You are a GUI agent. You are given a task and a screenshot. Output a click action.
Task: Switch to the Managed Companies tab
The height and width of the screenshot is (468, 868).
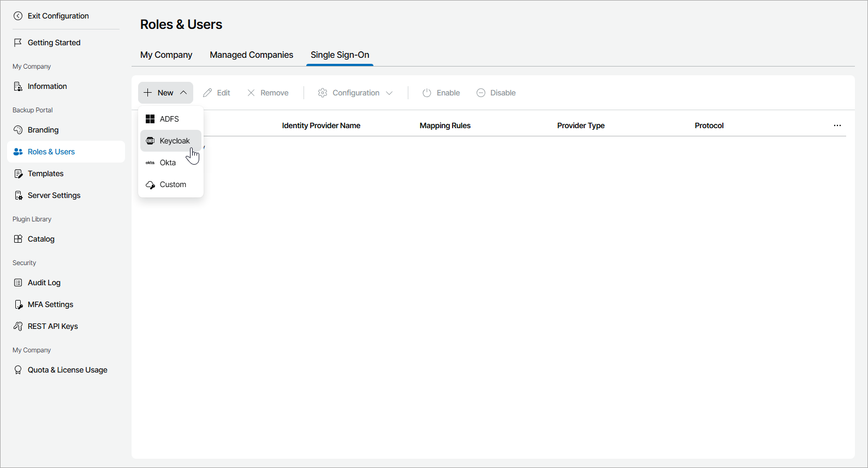(x=251, y=55)
